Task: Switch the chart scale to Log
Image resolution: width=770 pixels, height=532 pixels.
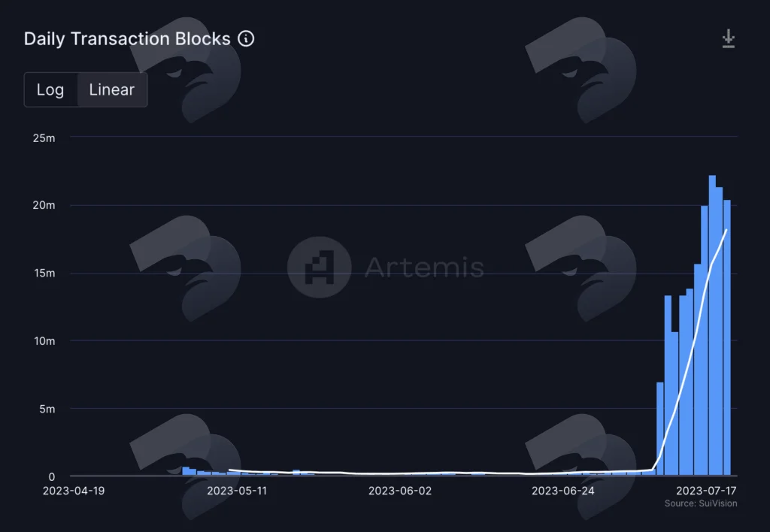Action: tap(50, 90)
